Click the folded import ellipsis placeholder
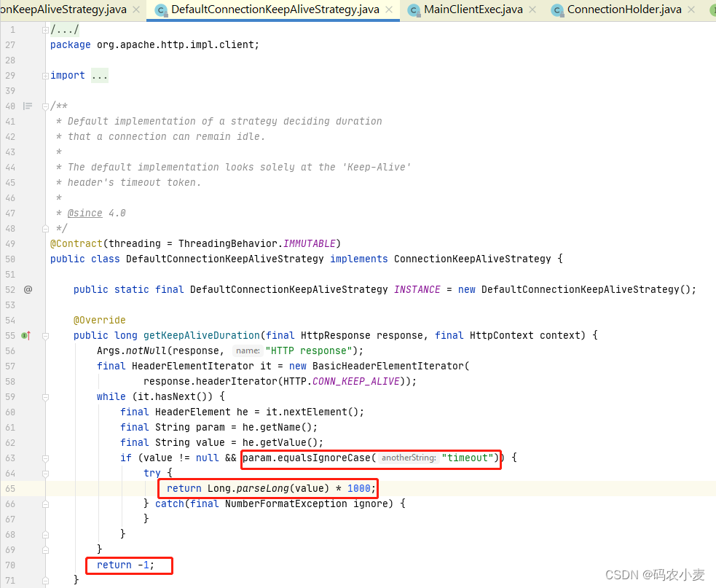Viewport: 716px width, 588px height. coord(100,75)
